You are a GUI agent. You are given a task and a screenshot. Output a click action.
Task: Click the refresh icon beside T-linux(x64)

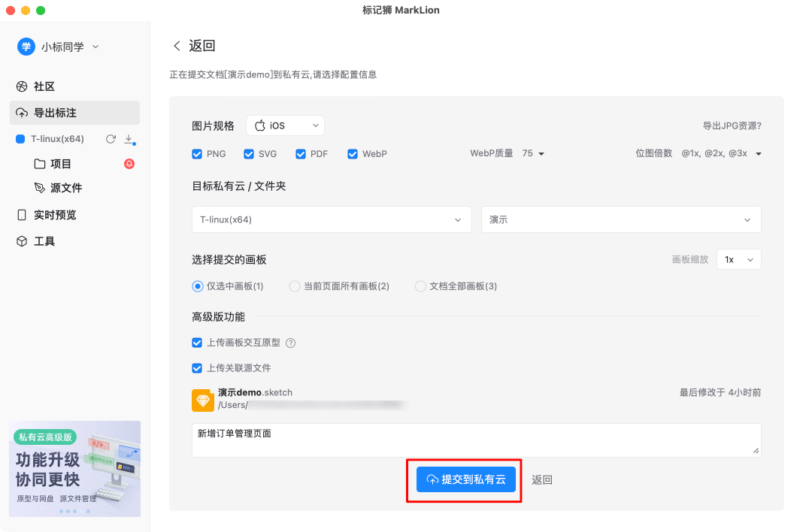click(111, 139)
